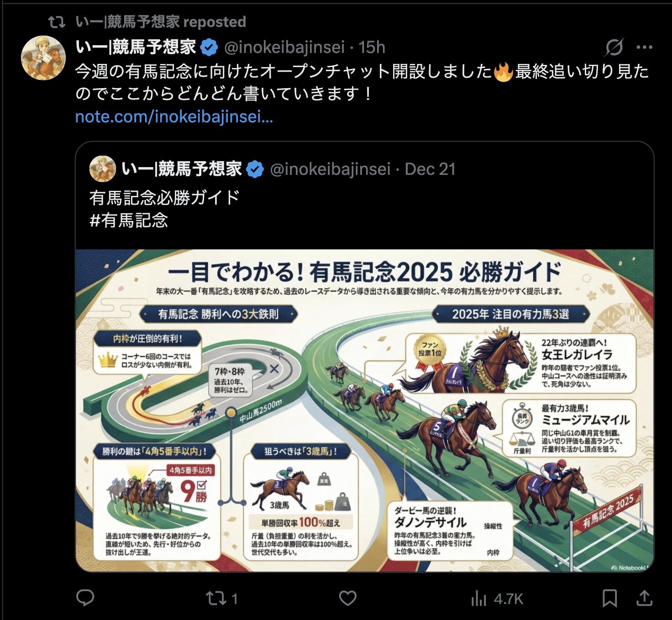Click the share upload icon
Viewport: 672px width, 620px height.
(x=644, y=598)
